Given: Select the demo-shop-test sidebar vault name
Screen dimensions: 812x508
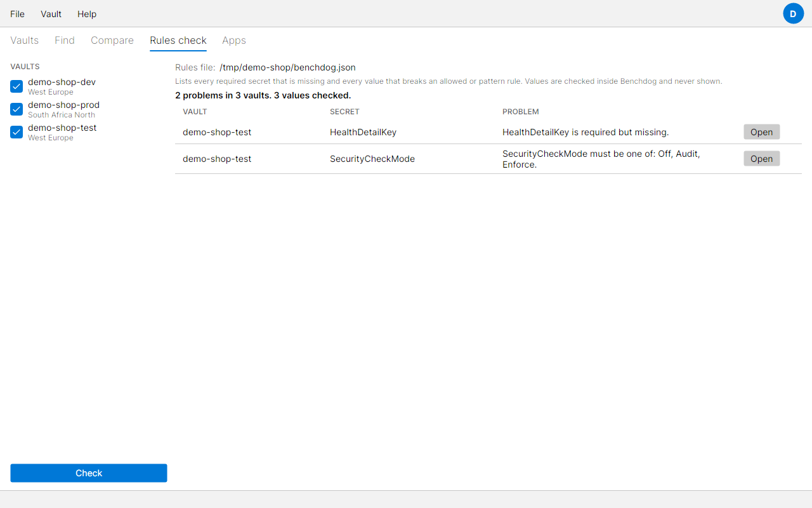Looking at the screenshot, I should tap(62, 128).
